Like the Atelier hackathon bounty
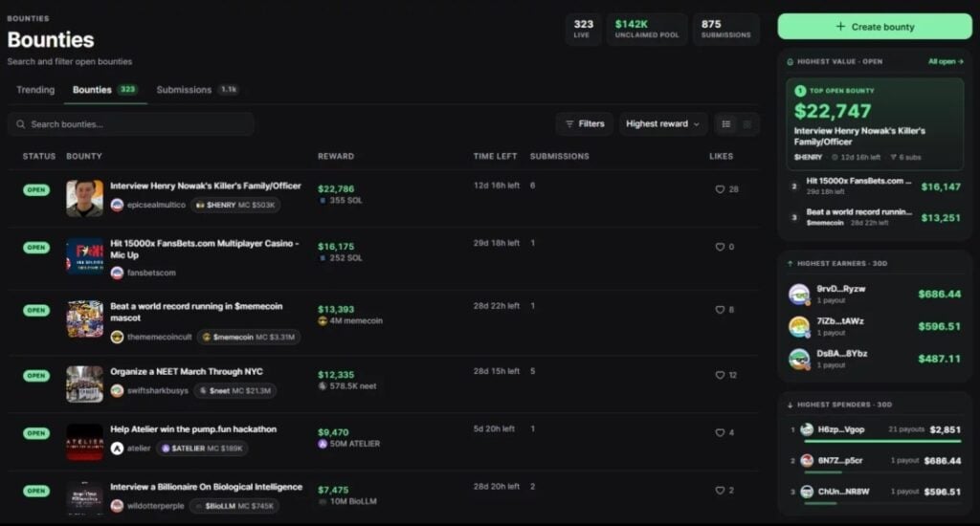This screenshot has height=526, width=980. [720, 432]
